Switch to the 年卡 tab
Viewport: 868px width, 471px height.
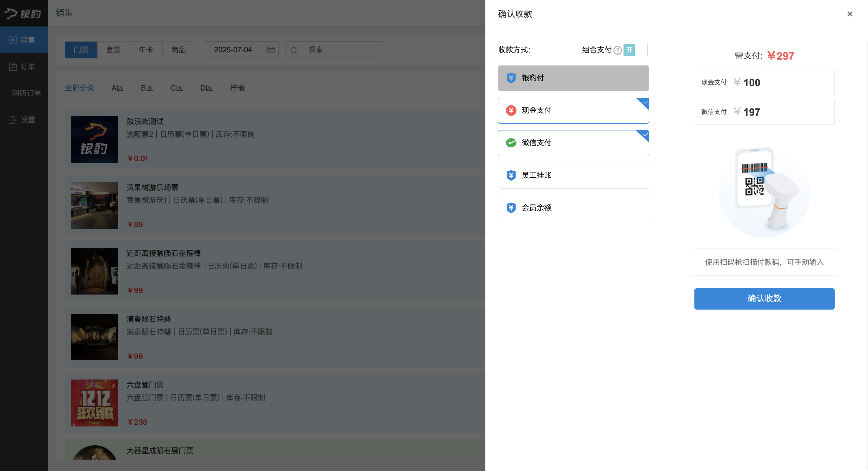pyautogui.click(x=146, y=50)
